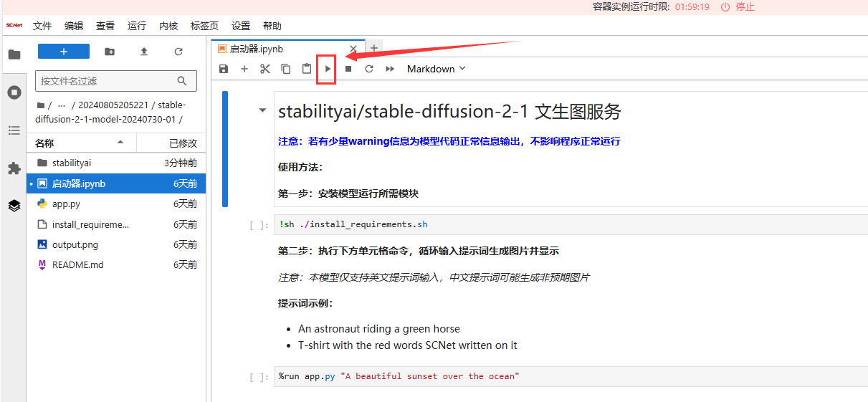This screenshot has height=402, width=868.
Task: Click the 01:59:19 runtime timer
Action: pyautogui.click(x=692, y=6)
